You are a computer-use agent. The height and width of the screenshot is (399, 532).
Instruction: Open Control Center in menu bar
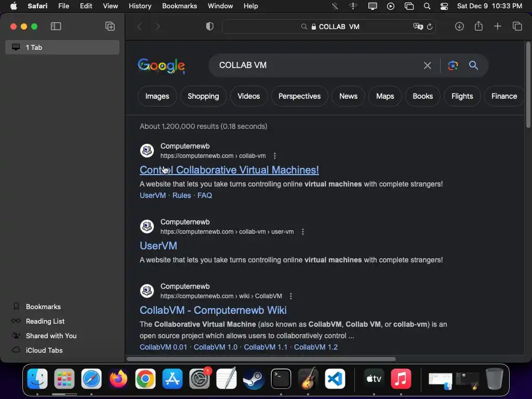click(x=444, y=6)
